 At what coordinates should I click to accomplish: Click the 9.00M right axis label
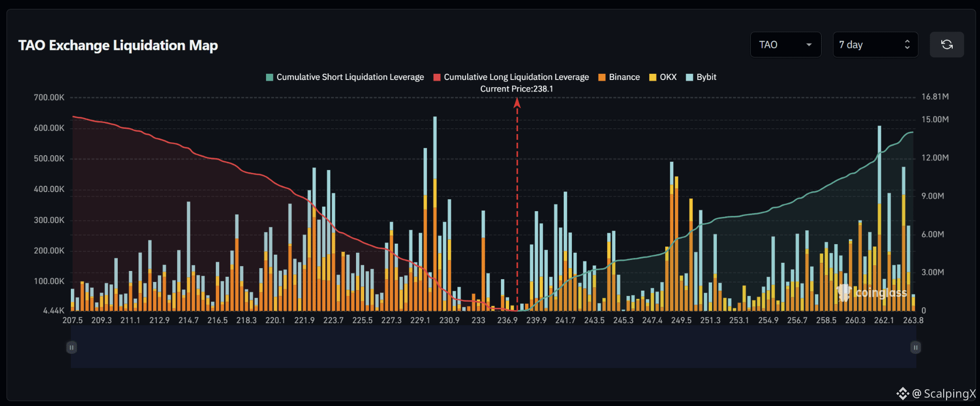coord(933,196)
